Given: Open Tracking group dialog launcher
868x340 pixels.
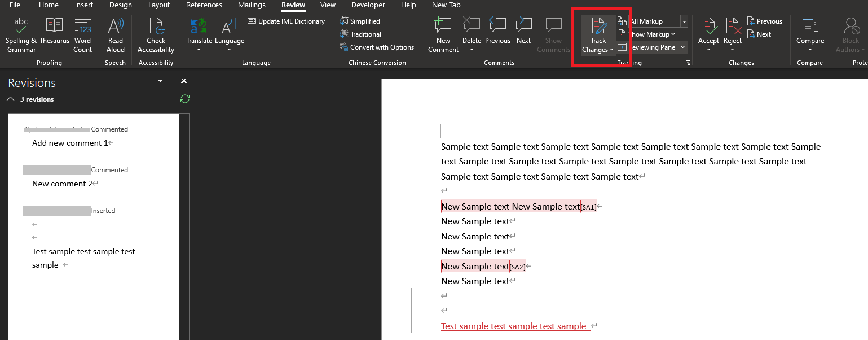Looking at the screenshot, I should tap(688, 63).
